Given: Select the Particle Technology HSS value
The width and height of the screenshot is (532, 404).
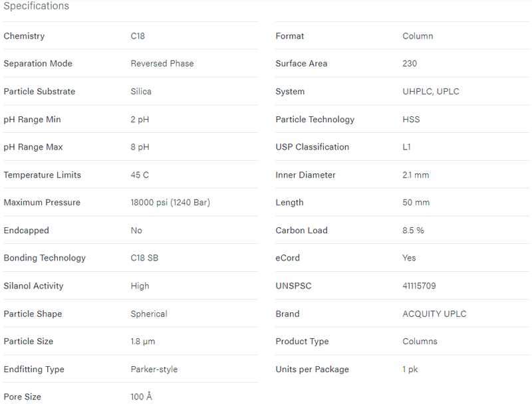Looking at the screenshot, I should (x=411, y=120).
